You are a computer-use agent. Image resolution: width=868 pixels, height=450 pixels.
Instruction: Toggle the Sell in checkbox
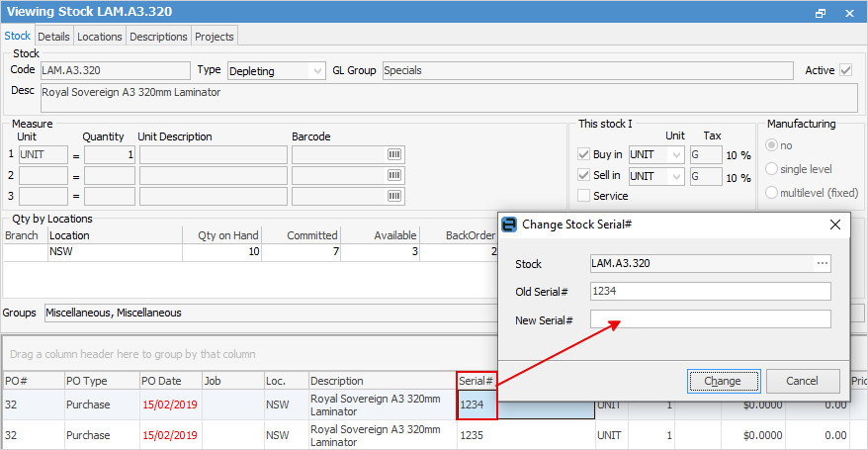pos(584,176)
